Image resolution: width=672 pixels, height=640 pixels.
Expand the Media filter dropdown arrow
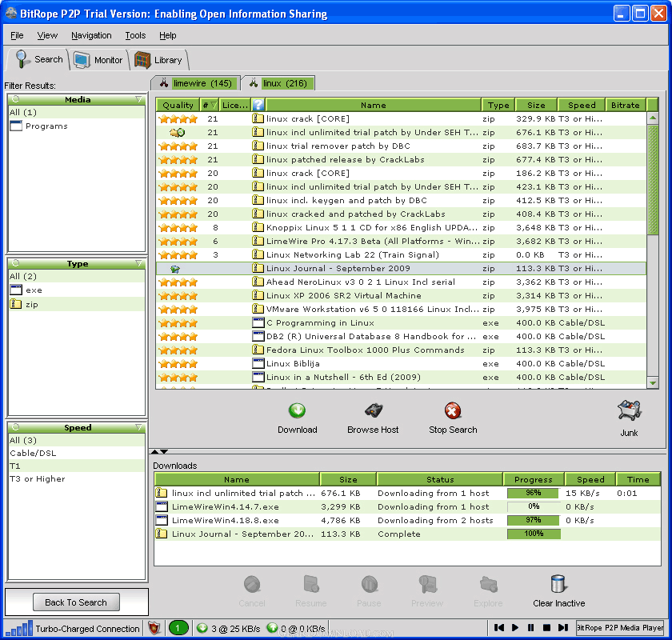pos(139,99)
